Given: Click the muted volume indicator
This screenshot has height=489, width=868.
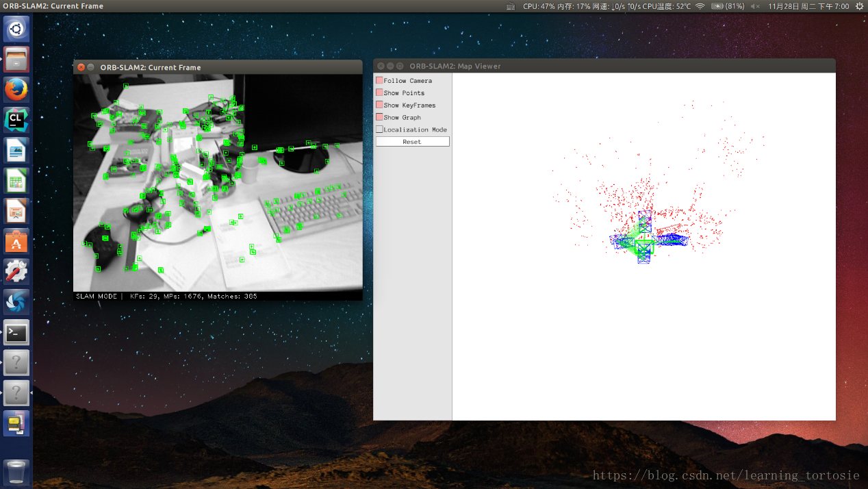Looking at the screenshot, I should click(x=755, y=6).
